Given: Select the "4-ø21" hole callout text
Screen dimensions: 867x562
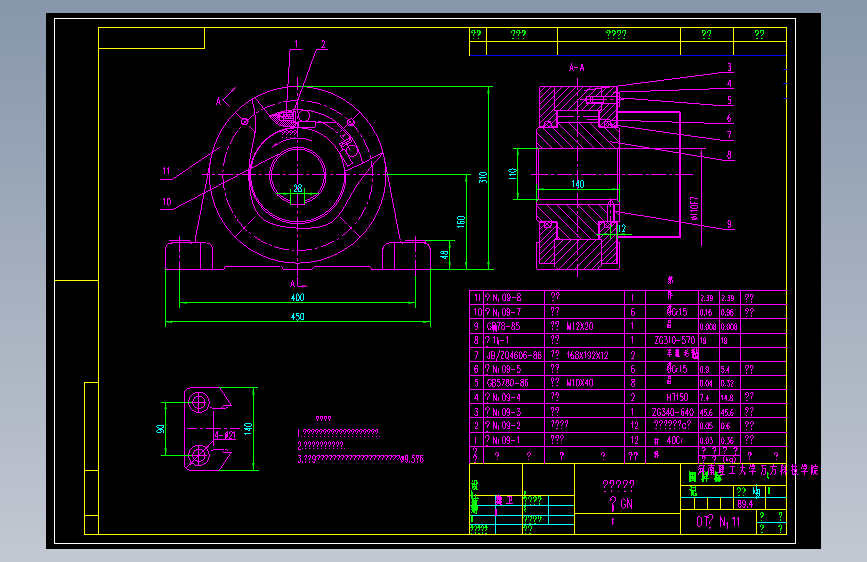Looking at the screenshot, I should tap(226, 435).
